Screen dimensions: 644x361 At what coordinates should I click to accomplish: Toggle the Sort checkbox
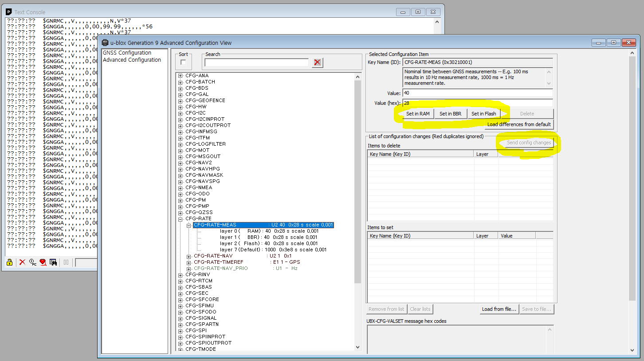(183, 62)
